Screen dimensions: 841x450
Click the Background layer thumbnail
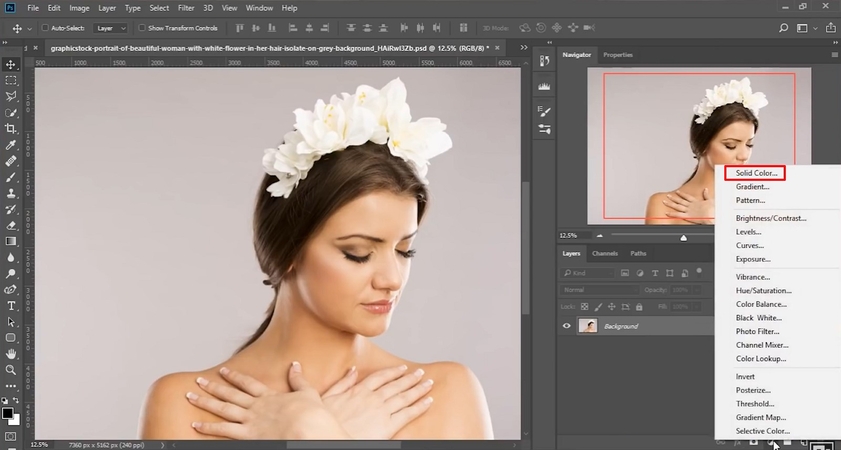588,326
